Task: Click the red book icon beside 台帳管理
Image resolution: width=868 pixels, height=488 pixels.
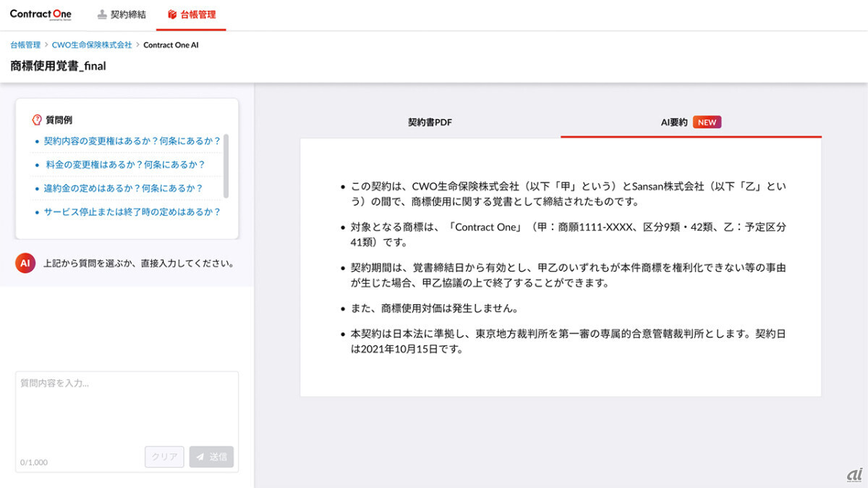Action: tap(172, 14)
